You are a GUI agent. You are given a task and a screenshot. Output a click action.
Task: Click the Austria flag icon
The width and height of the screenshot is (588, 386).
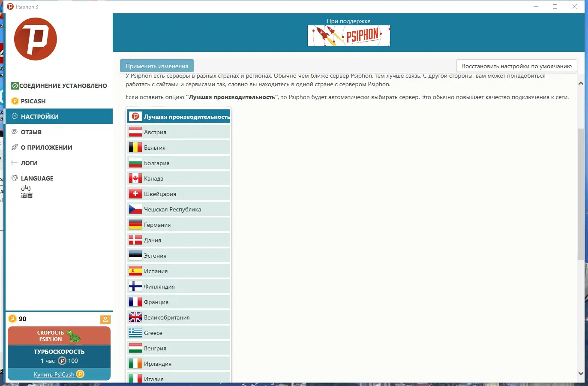135,132
